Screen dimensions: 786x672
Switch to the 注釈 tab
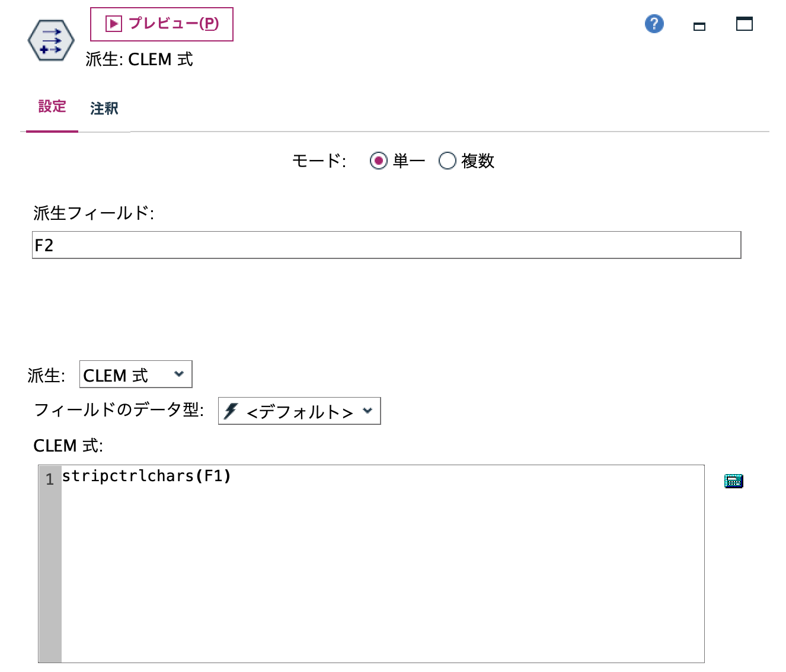click(x=104, y=108)
